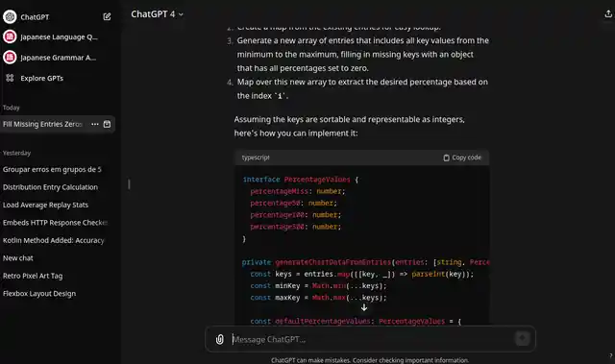Click the Explore GPTs grid icon

click(x=10, y=78)
